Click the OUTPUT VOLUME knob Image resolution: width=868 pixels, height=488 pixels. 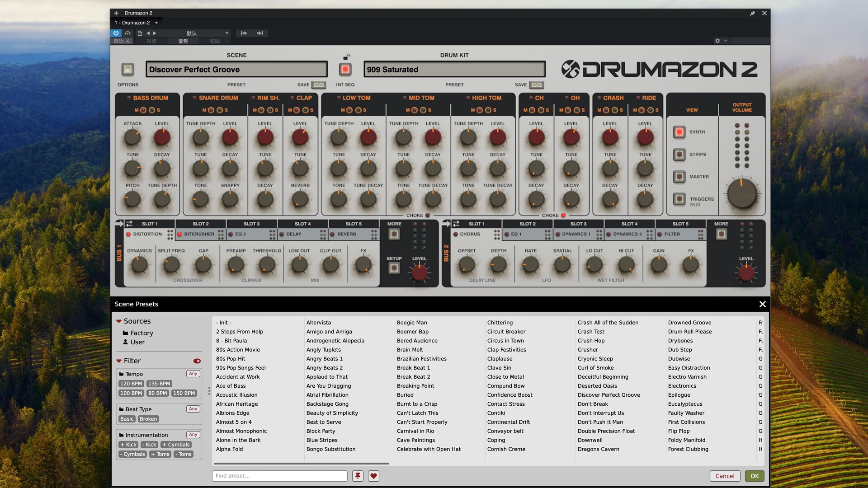point(742,193)
